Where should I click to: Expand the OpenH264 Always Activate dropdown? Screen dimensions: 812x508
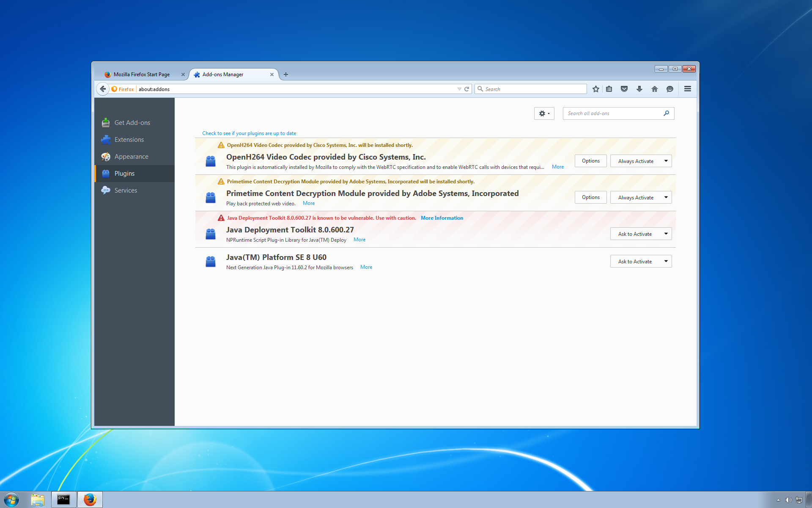click(666, 161)
